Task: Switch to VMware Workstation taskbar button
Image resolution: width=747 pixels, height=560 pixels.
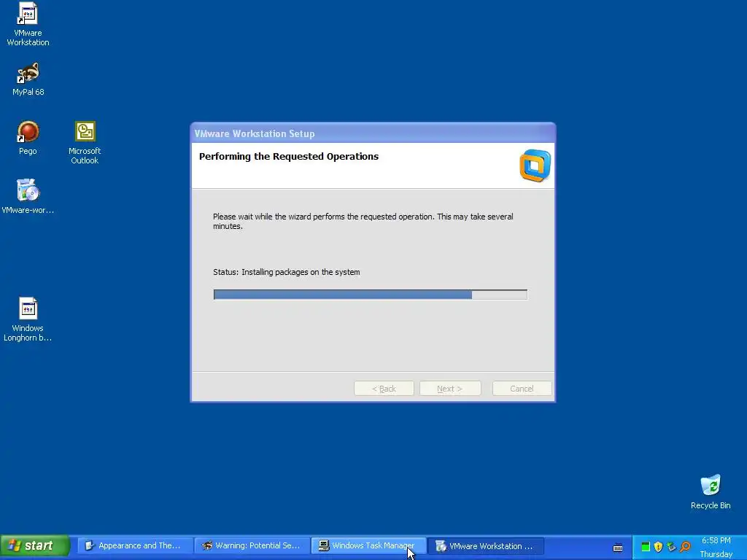Action: tap(485, 545)
